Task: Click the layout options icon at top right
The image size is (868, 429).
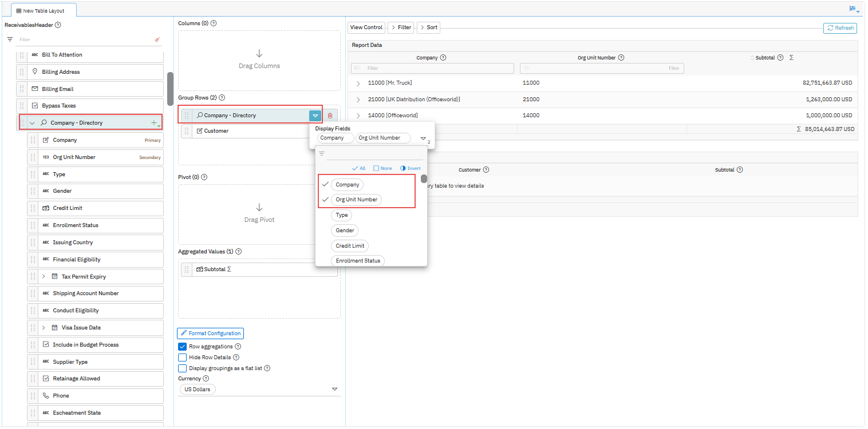Action: tap(854, 9)
